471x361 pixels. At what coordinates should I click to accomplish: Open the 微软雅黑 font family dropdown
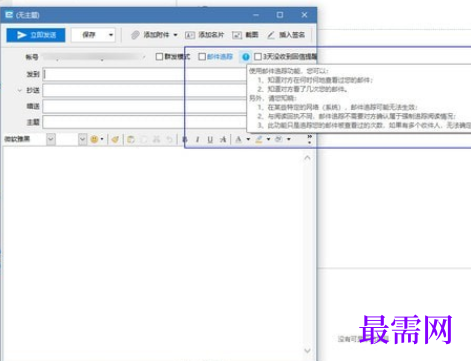[51, 139]
